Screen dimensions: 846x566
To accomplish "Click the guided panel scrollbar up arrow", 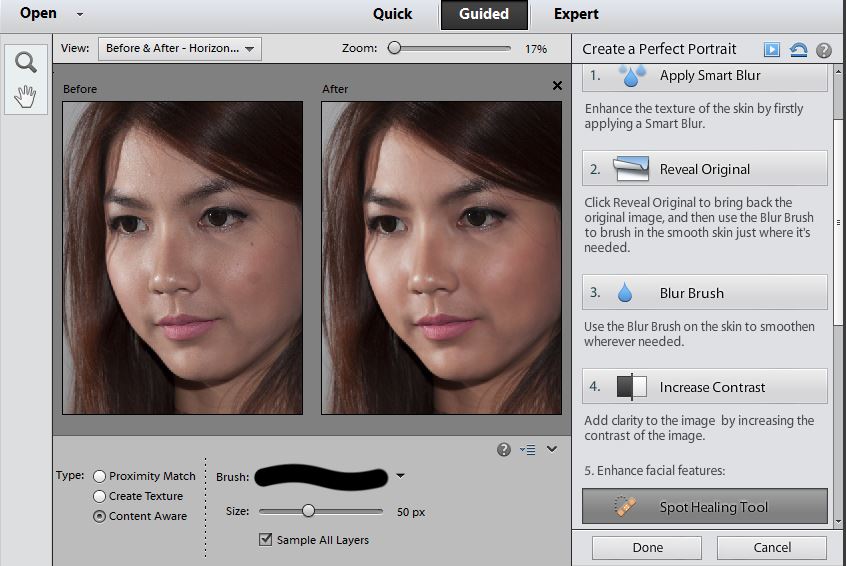I will [x=838, y=71].
